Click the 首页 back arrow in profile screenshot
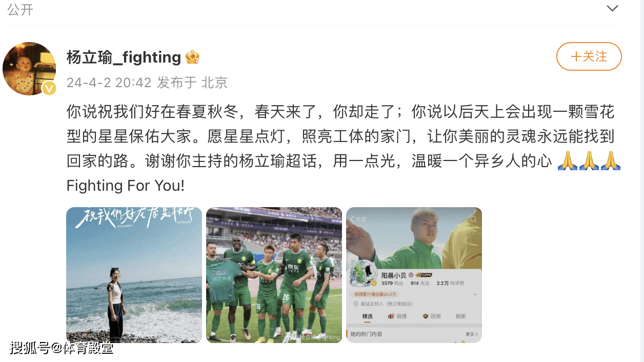 click(358, 219)
